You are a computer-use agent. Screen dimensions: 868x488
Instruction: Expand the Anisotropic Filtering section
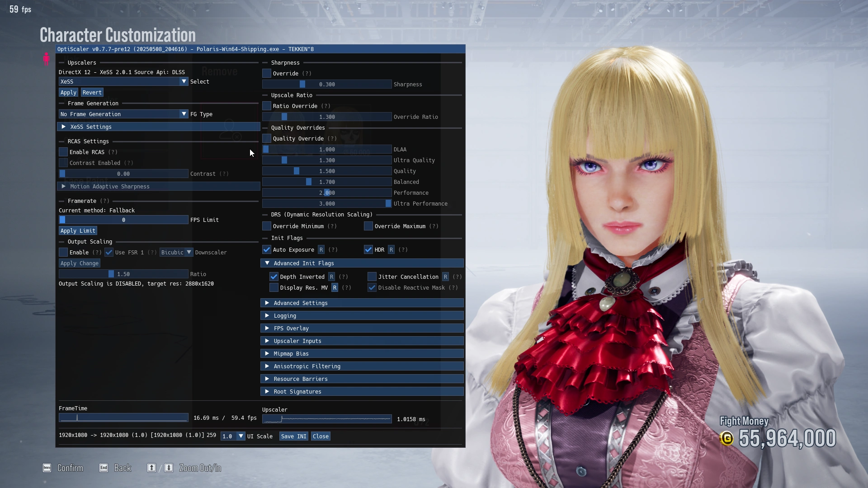(362, 366)
